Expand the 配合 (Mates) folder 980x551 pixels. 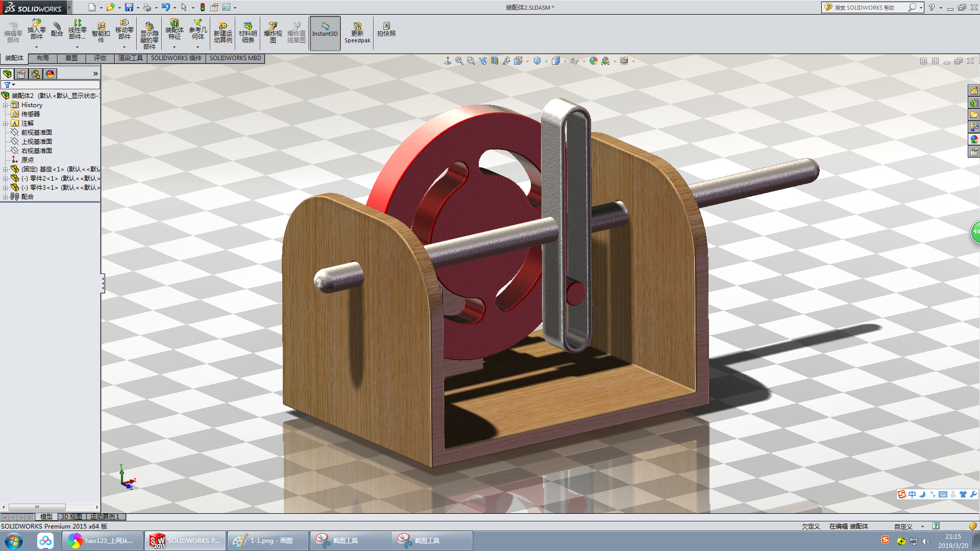click(5, 197)
